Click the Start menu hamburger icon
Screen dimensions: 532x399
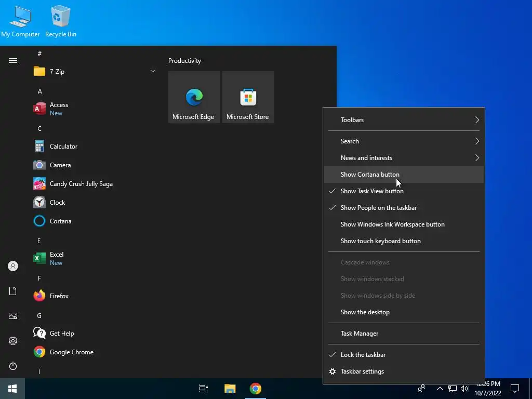(x=13, y=61)
